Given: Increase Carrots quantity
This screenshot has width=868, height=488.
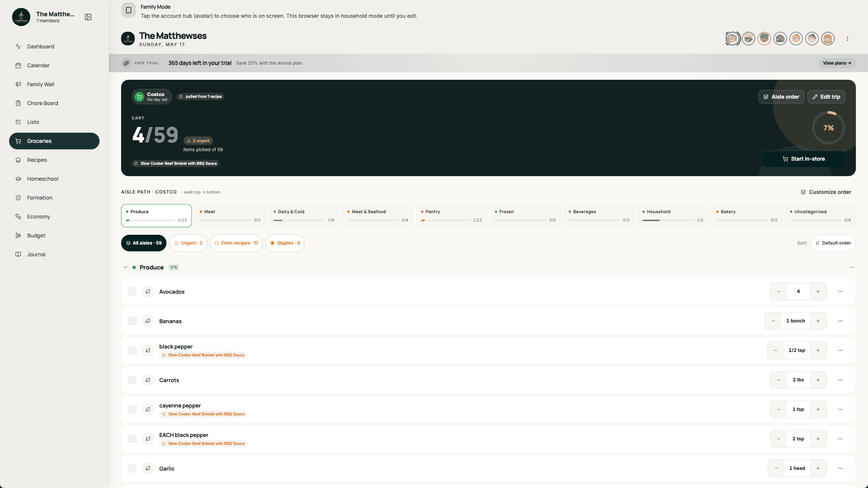Looking at the screenshot, I should point(818,380).
